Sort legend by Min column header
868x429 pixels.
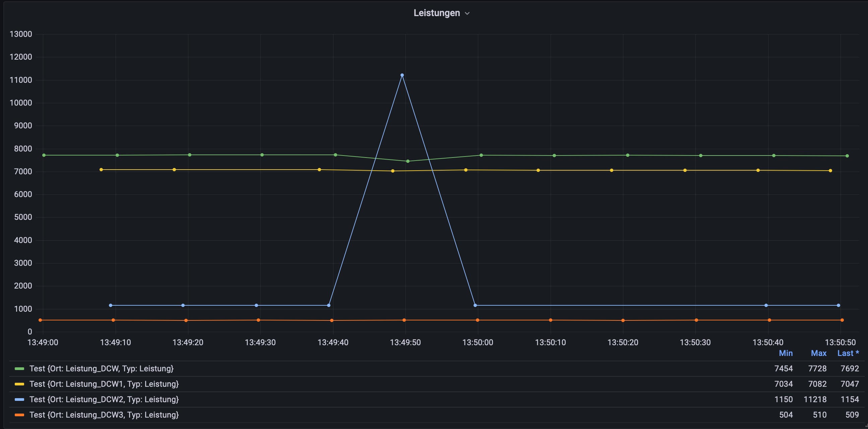tap(786, 353)
